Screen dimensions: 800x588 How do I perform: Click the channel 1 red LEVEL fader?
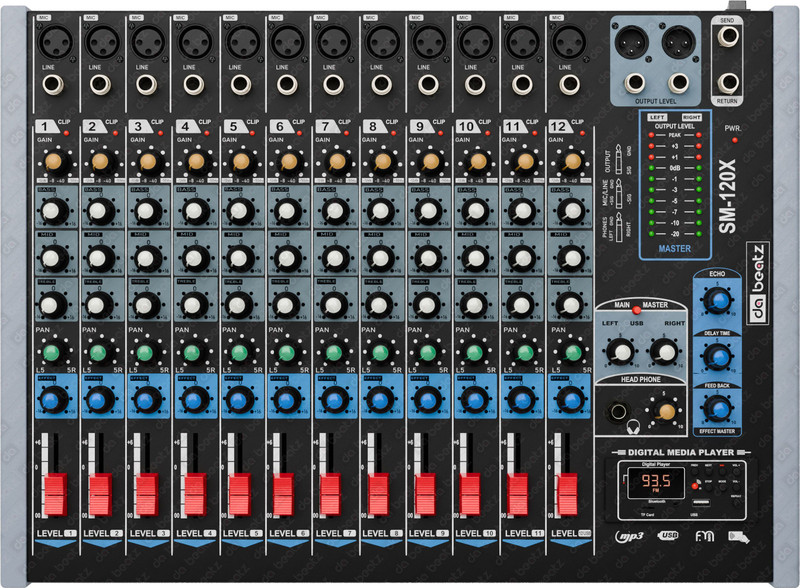coord(55,495)
